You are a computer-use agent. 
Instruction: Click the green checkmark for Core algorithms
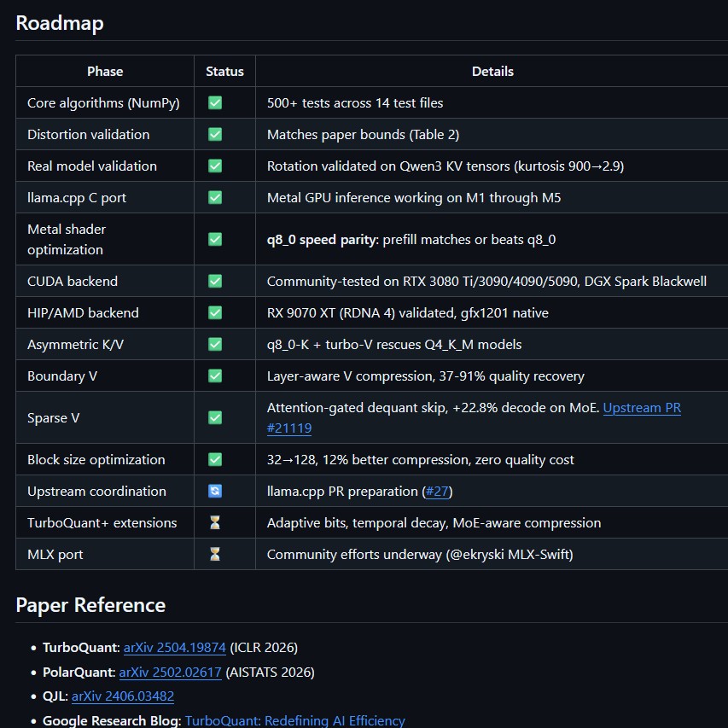point(215,102)
